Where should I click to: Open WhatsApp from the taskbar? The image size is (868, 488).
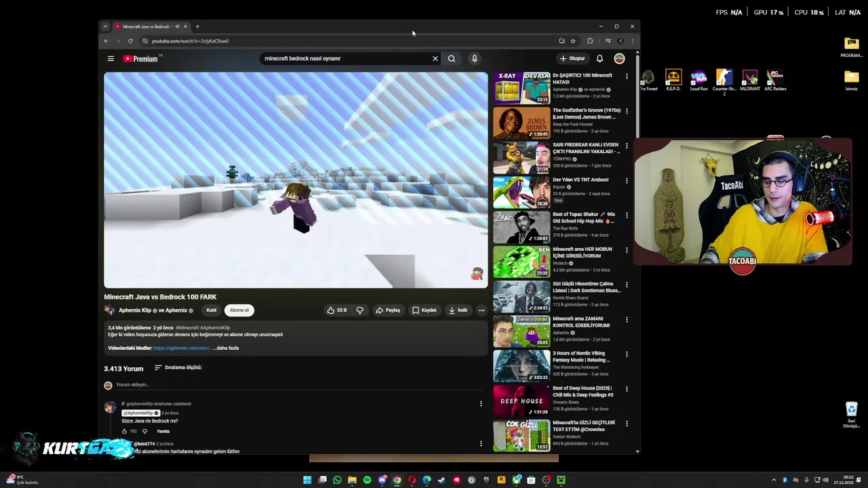337,480
